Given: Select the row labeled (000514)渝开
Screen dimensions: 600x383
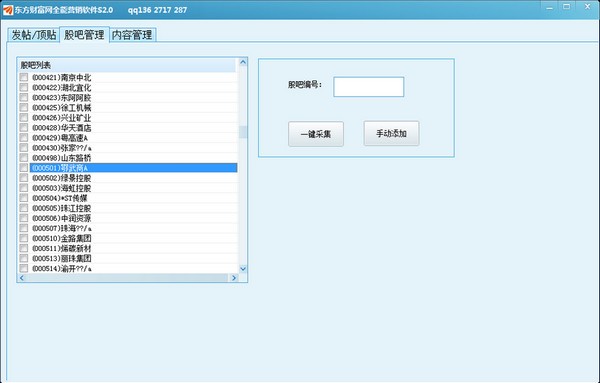Looking at the screenshot, I should coord(62,269).
